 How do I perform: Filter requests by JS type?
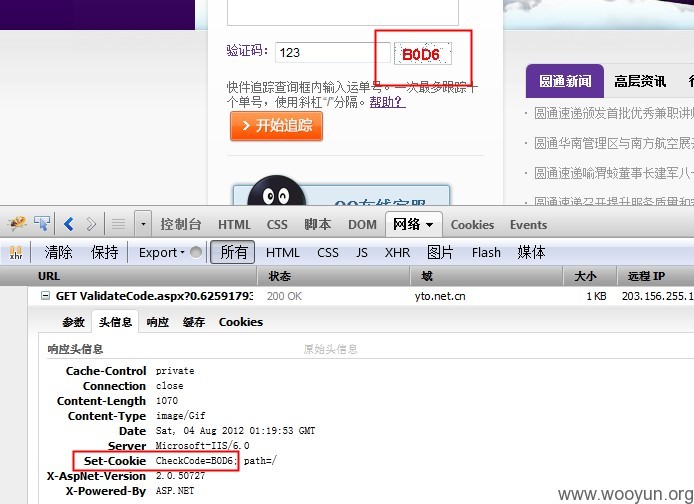point(362,253)
